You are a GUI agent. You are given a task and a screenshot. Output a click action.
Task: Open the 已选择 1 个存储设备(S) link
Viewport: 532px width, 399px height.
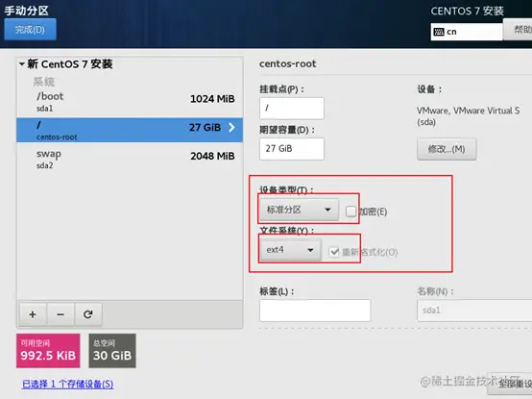[68, 384]
